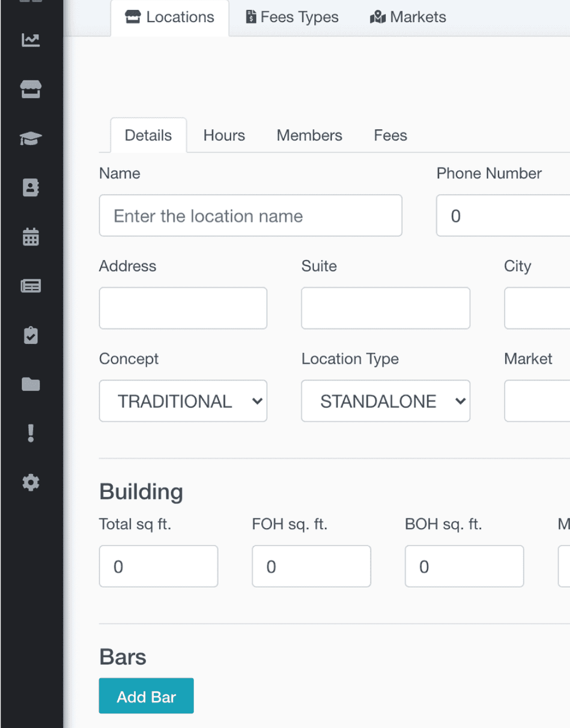Expand the Concept dropdown showing TRADITIONAL
The height and width of the screenshot is (728, 570).
tap(183, 401)
